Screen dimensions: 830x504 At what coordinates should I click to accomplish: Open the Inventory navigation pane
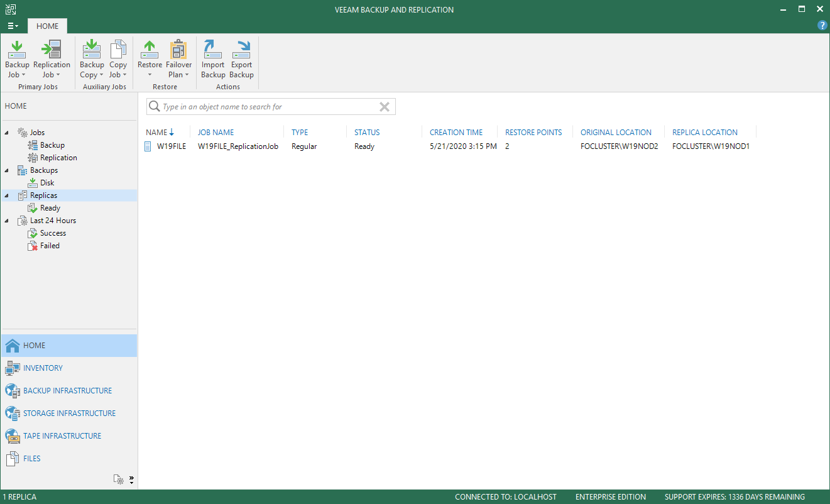coord(43,368)
